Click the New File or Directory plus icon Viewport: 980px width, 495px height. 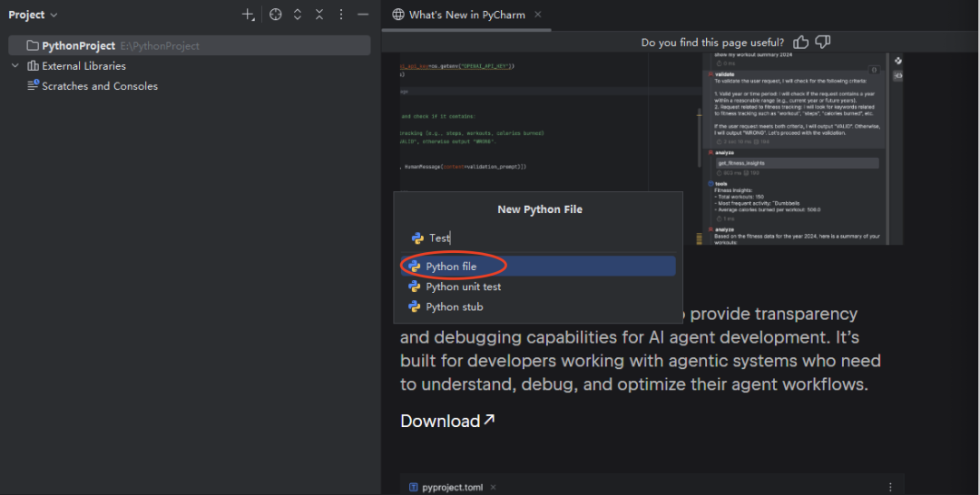248,15
